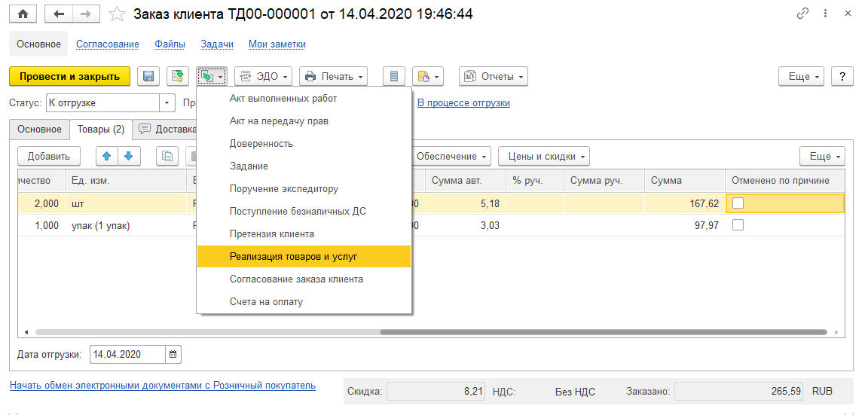Open the Обеспечение dropdown
The height and width of the screenshot is (415, 868).
click(451, 157)
